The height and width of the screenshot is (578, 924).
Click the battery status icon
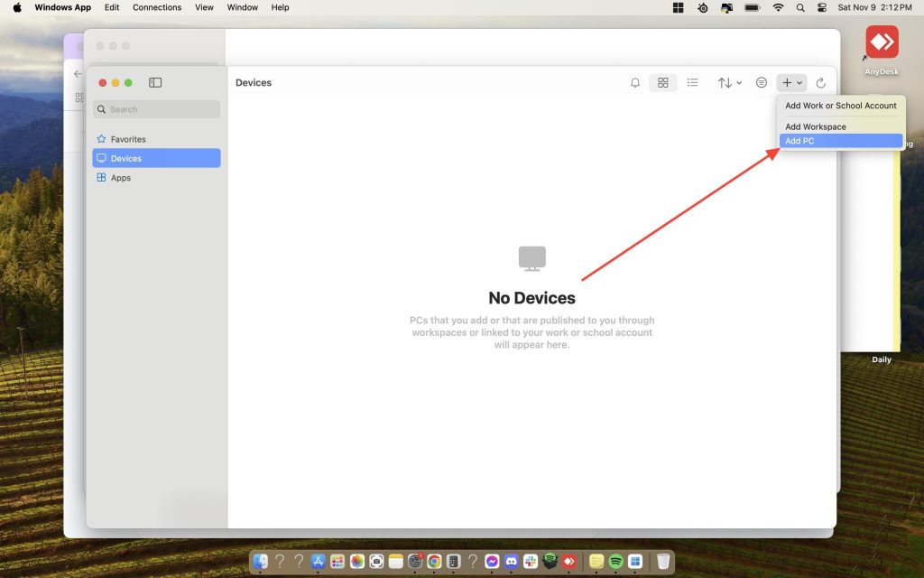(x=753, y=7)
